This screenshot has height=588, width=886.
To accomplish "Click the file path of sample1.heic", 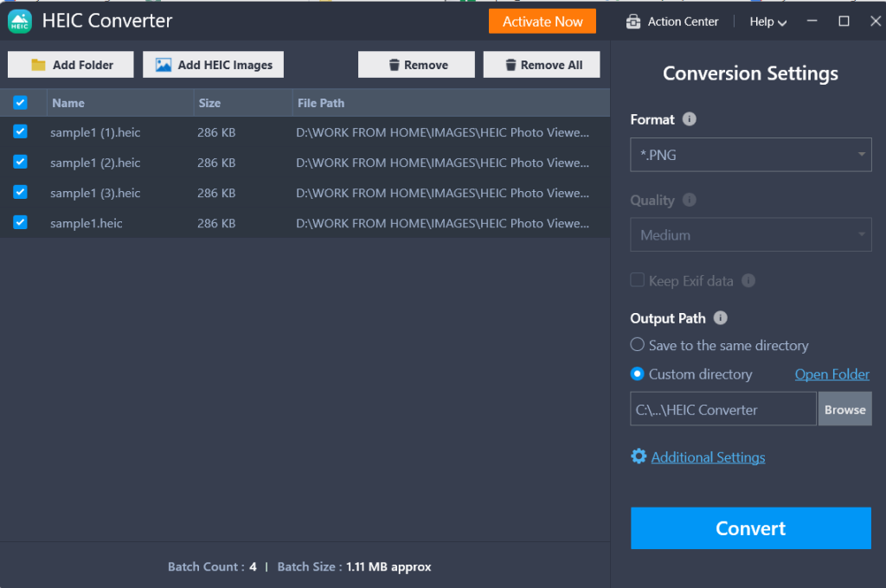I will point(442,223).
